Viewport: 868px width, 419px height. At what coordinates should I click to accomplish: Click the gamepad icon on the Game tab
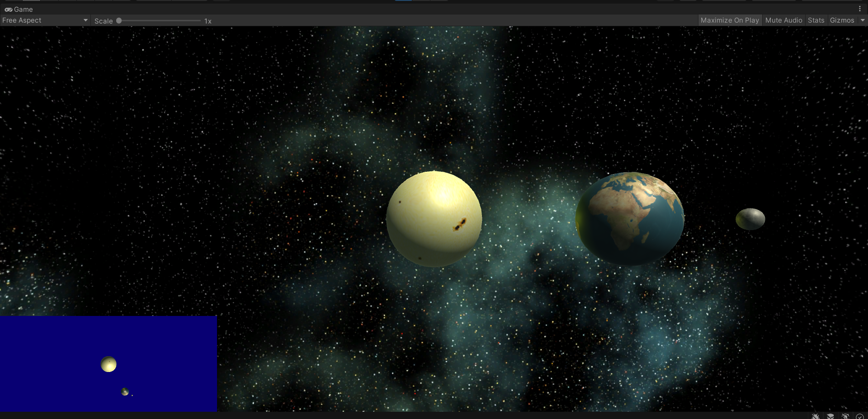[x=8, y=9]
